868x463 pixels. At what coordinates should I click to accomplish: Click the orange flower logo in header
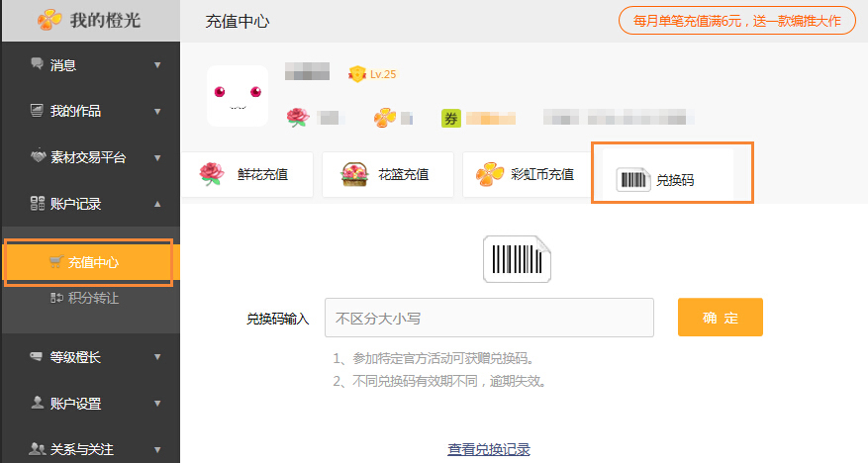(51, 20)
